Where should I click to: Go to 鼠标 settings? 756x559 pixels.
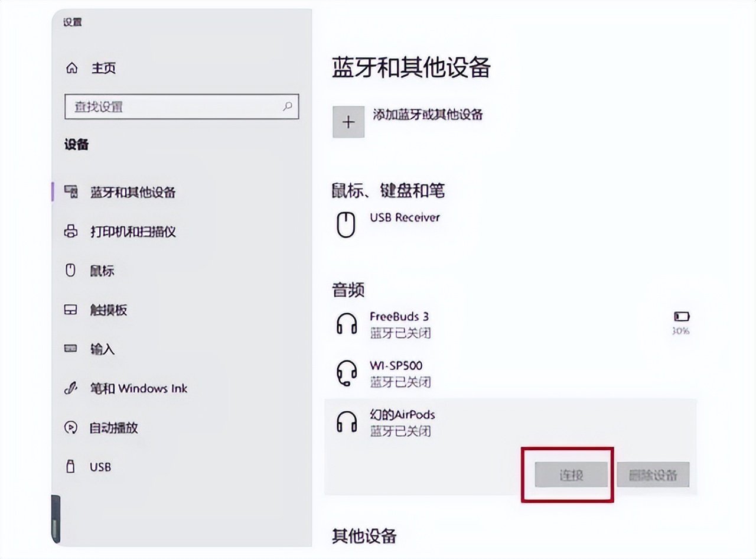[x=102, y=271]
